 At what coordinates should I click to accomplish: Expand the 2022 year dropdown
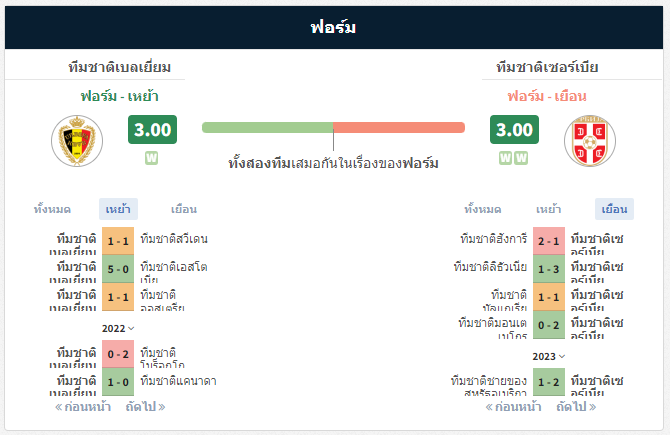tap(118, 329)
